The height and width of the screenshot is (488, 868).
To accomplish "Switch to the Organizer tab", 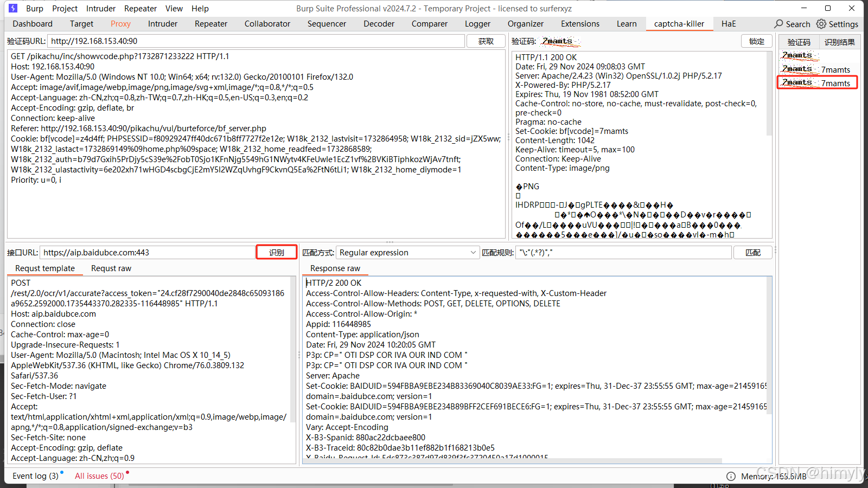I will pyautogui.click(x=526, y=24).
